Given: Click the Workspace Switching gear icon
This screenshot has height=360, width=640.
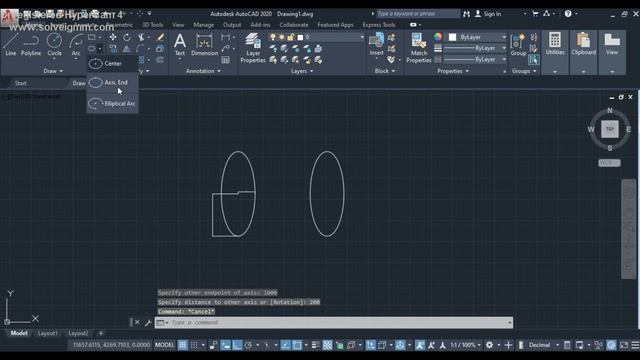Looking at the screenshot, I should pyautogui.click(x=489, y=345).
